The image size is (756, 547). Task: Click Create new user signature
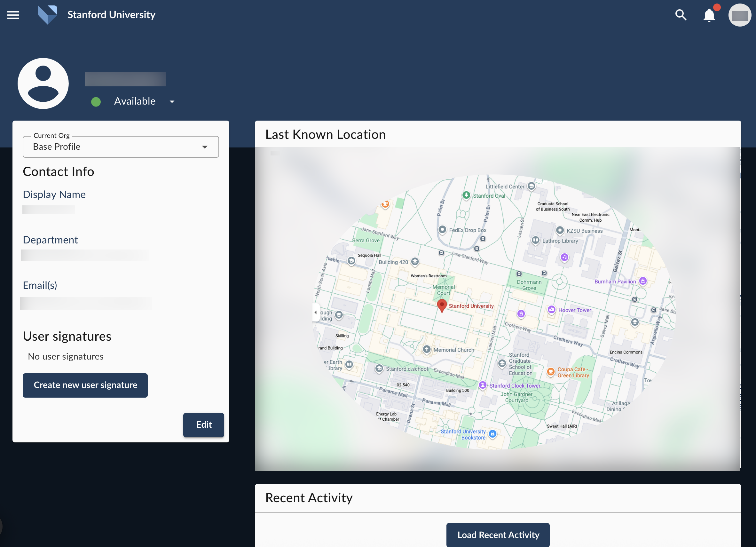point(85,385)
